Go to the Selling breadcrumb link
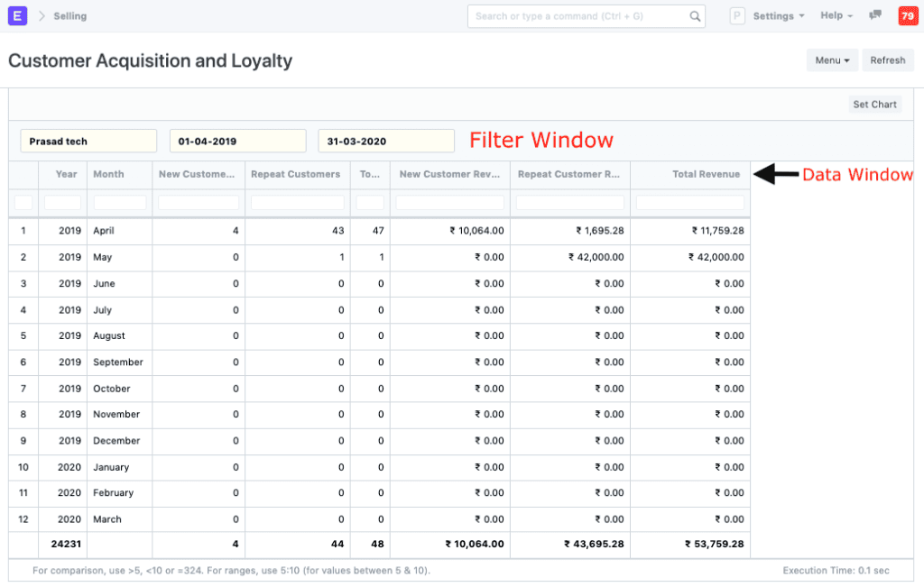924x587 pixels. click(x=70, y=16)
